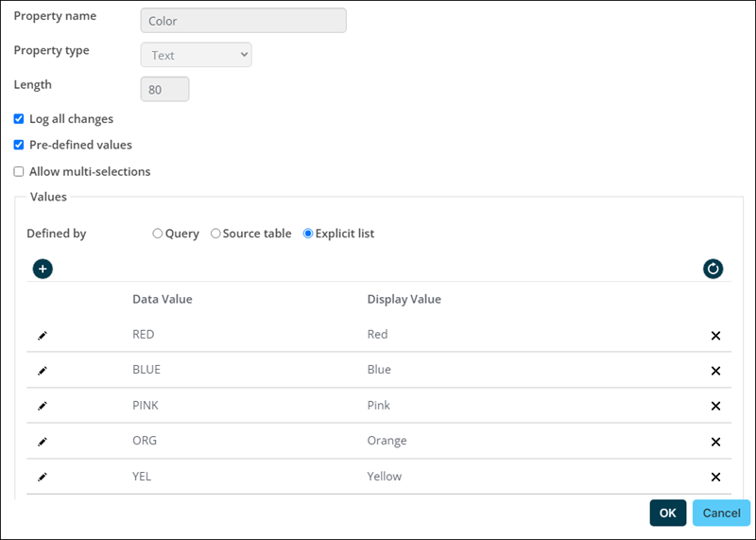Screen dimensions: 756x540
Task: Delete the RED value row
Action: pyautogui.click(x=715, y=336)
